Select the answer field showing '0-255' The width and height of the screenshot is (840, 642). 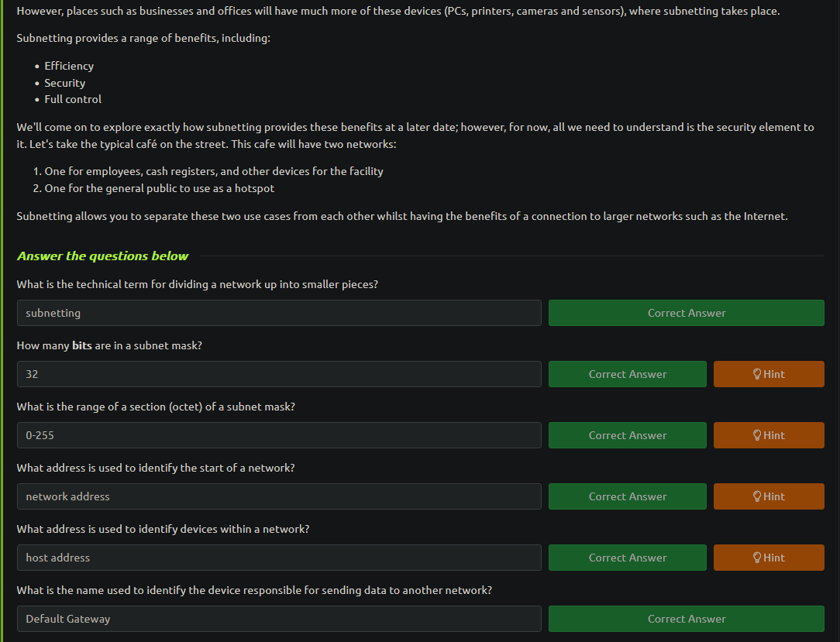279,434
